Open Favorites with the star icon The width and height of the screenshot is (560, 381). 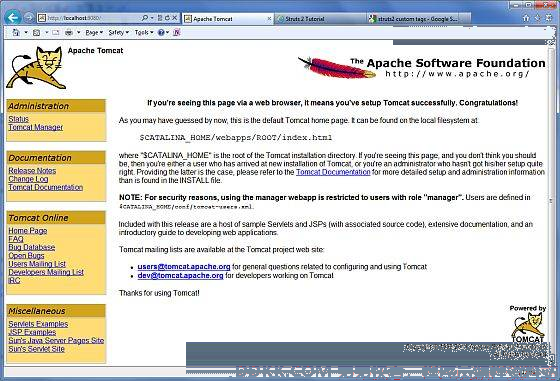538,18
